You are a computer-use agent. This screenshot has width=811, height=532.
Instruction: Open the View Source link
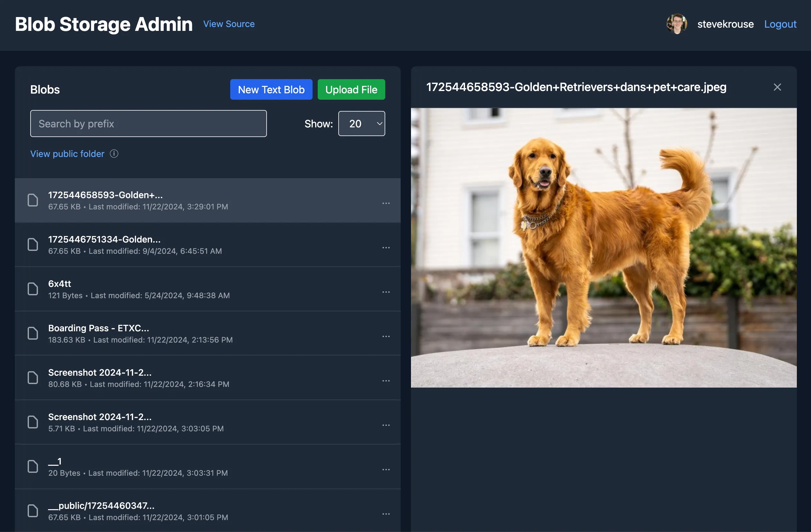[x=229, y=24]
